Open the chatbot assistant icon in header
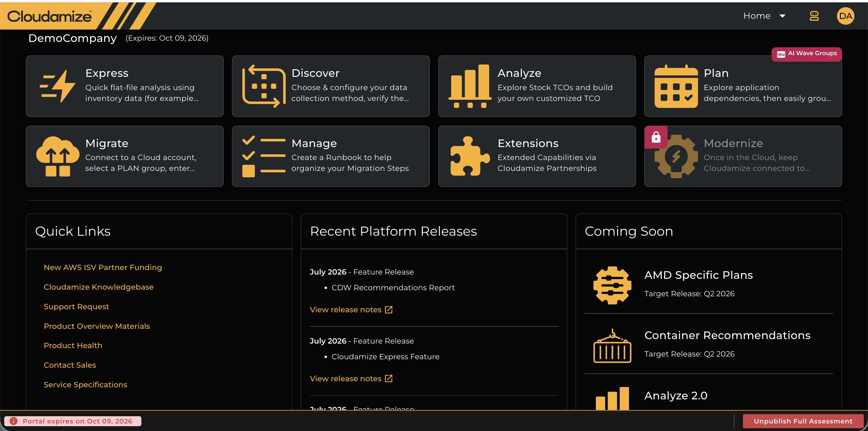Viewport: 868px width, 431px height. click(x=814, y=16)
